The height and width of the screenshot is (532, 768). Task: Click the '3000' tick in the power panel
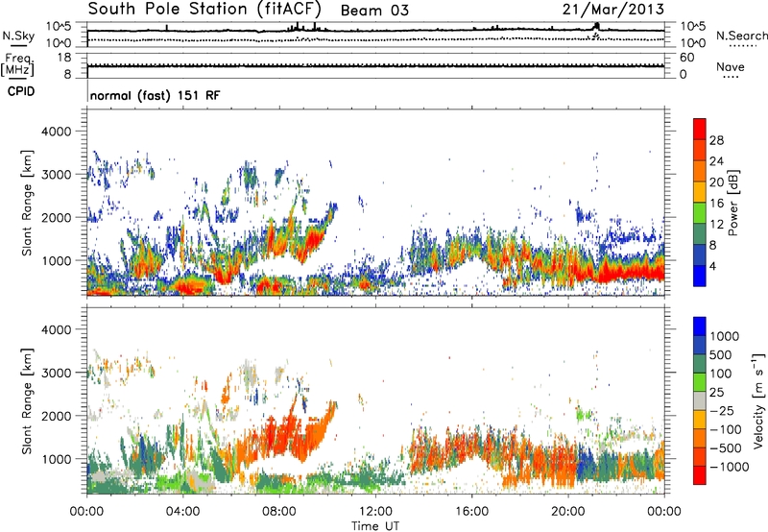point(56,175)
